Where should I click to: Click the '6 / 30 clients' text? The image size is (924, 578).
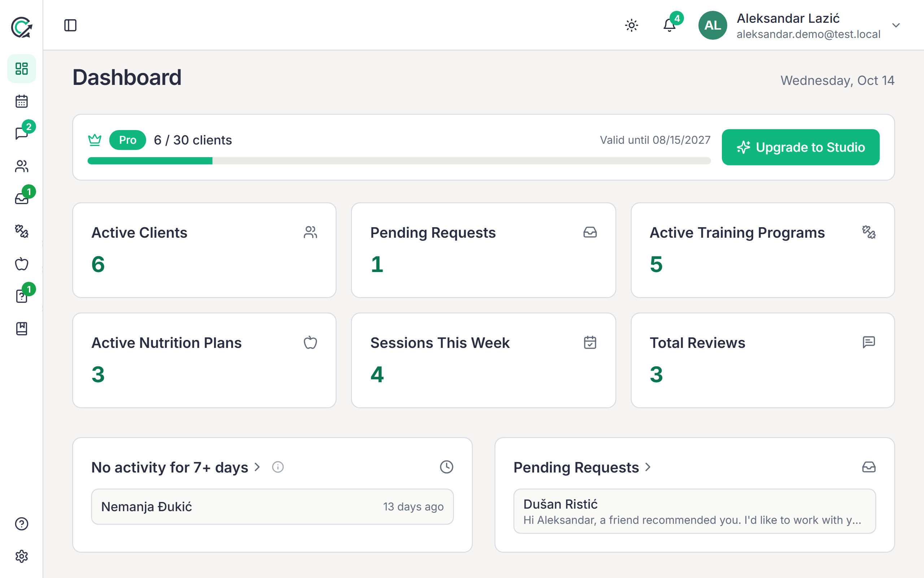193,140
